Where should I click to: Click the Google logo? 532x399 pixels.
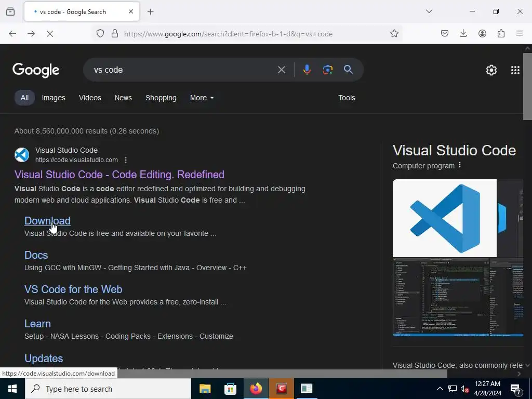click(x=36, y=70)
